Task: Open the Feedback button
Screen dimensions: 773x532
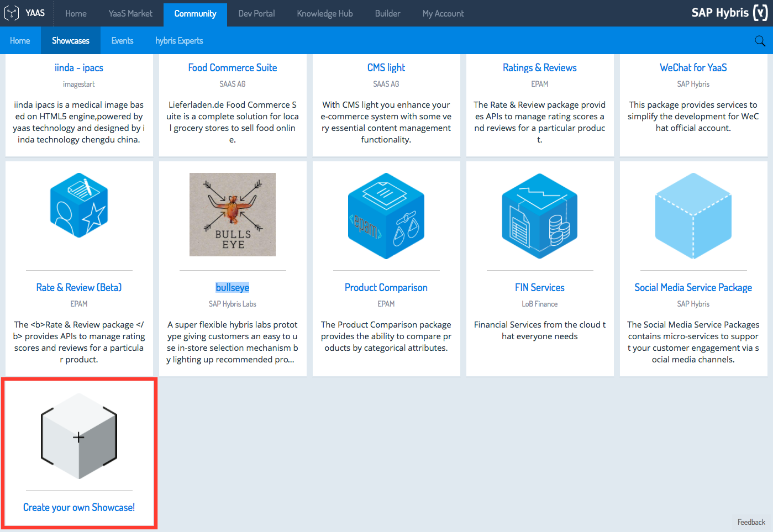Action: (x=751, y=523)
